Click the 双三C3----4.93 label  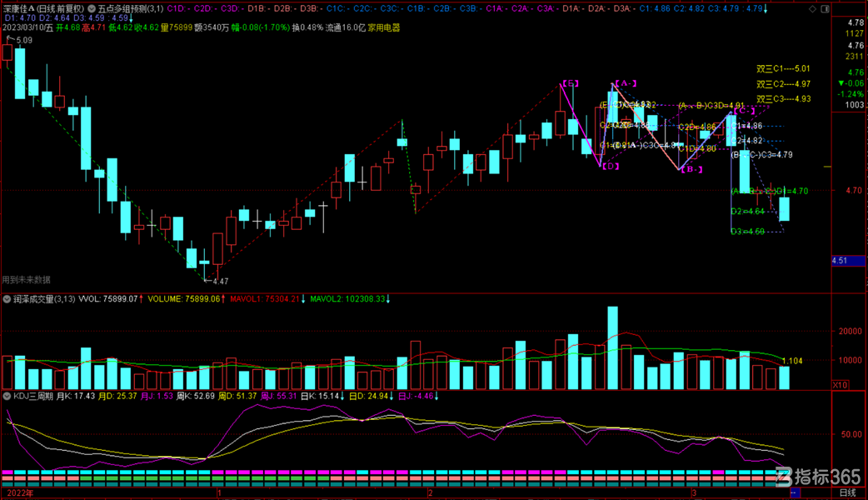(x=783, y=98)
